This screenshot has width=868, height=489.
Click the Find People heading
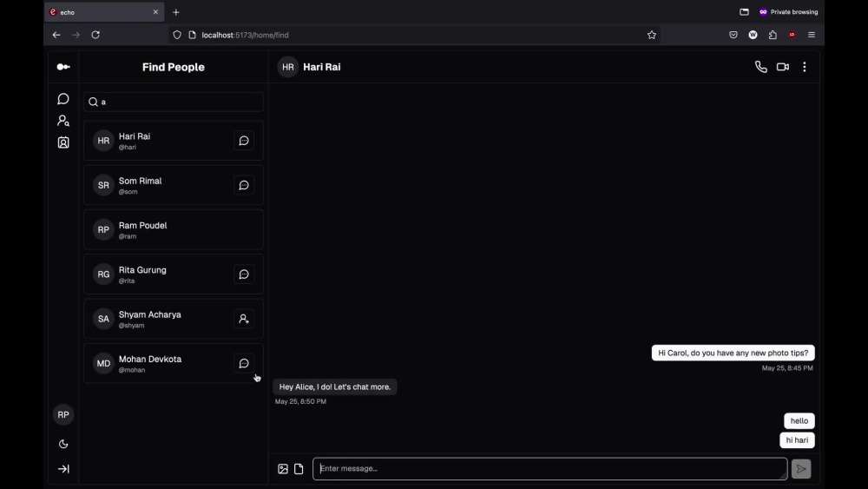point(174,67)
